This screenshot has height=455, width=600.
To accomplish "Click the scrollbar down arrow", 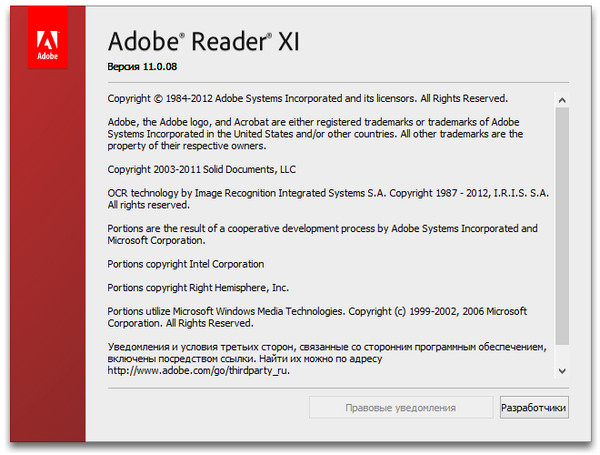I will coord(561,371).
